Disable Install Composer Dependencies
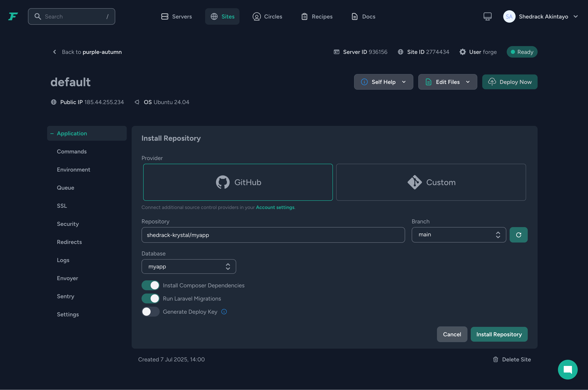This screenshot has width=588, height=390. click(150, 285)
